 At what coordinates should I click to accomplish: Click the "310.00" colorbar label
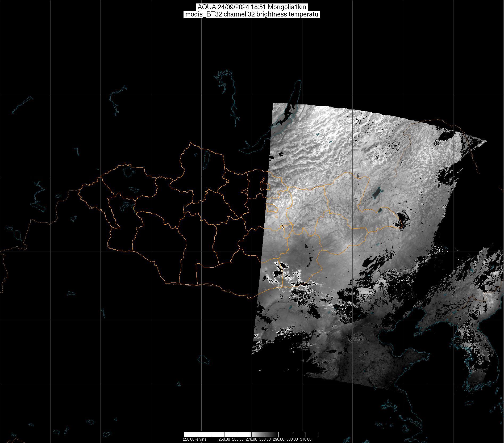306,439
